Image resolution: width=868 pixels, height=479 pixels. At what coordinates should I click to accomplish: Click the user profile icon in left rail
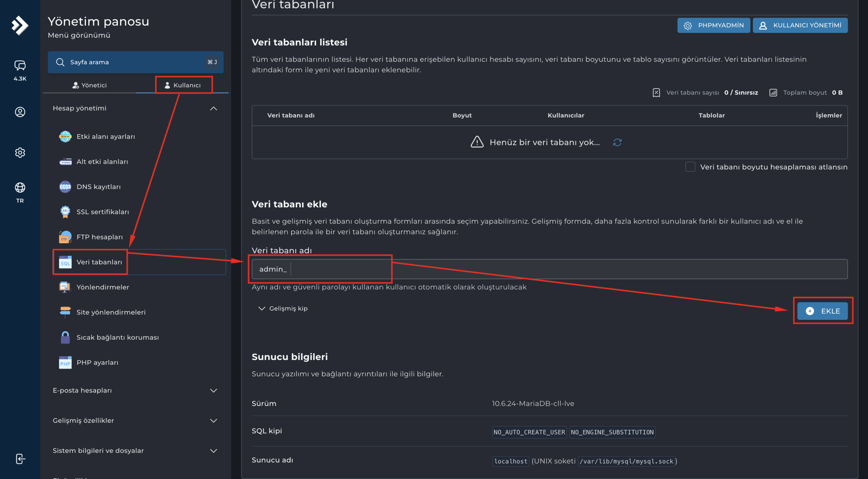[20, 112]
